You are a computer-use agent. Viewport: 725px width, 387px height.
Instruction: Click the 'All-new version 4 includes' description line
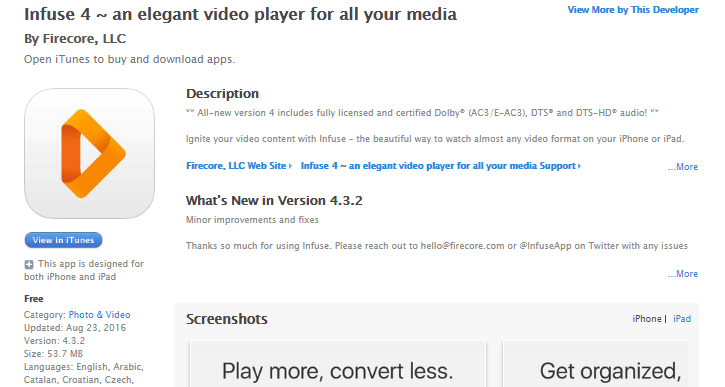(x=423, y=113)
